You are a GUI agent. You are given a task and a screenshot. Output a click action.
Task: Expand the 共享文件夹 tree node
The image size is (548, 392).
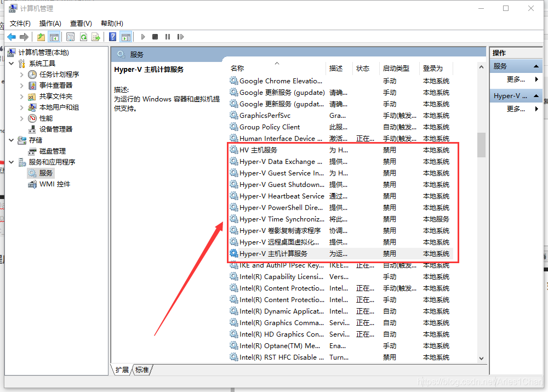pos(22,96)
